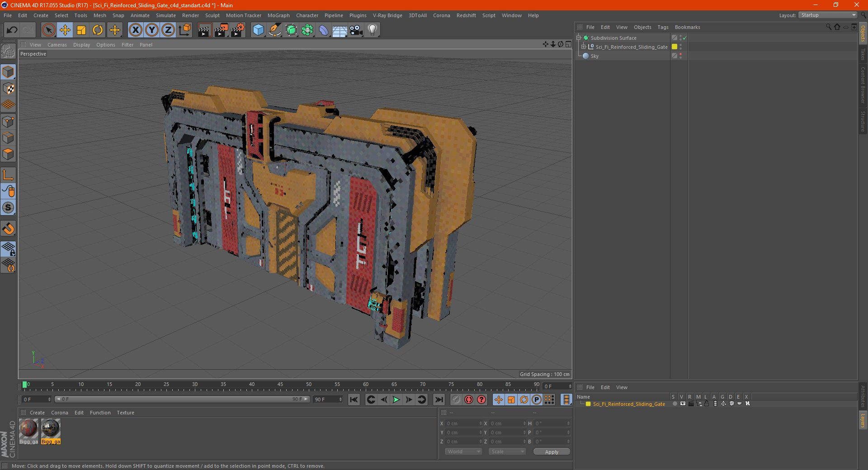Open viewport Display menu
Screen dimensions: 868x470
(81, 45)
